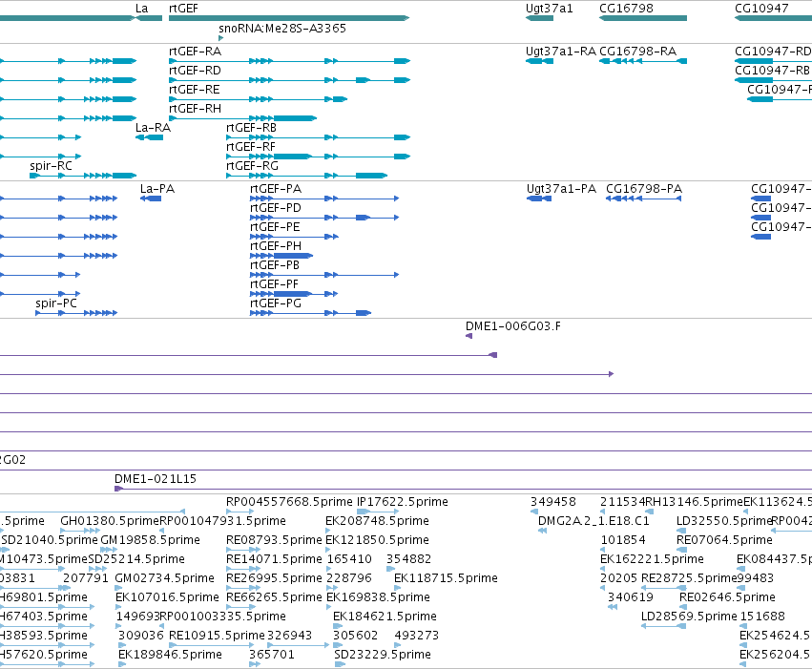Select Ugt37a1-PA protein label
The image size is (812, 669).
[561, 189]
